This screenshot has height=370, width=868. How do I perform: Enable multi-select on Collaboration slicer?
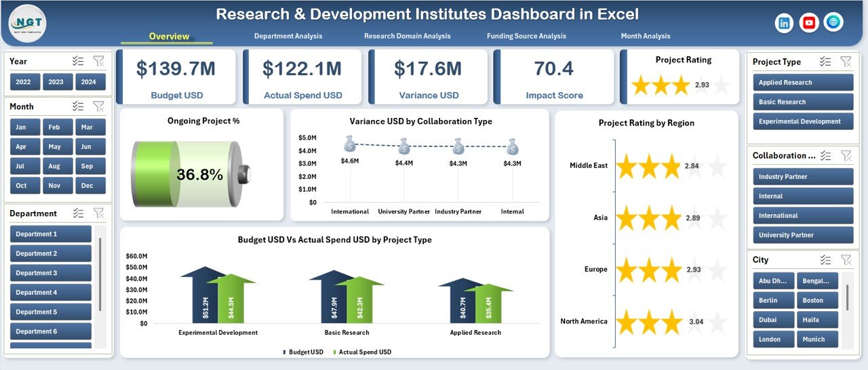click(x=825, y=155)
